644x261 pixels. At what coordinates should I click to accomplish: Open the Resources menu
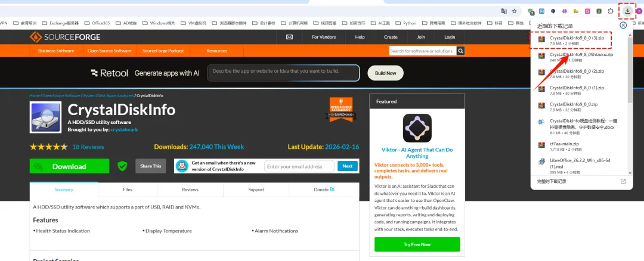click(217, 51)
